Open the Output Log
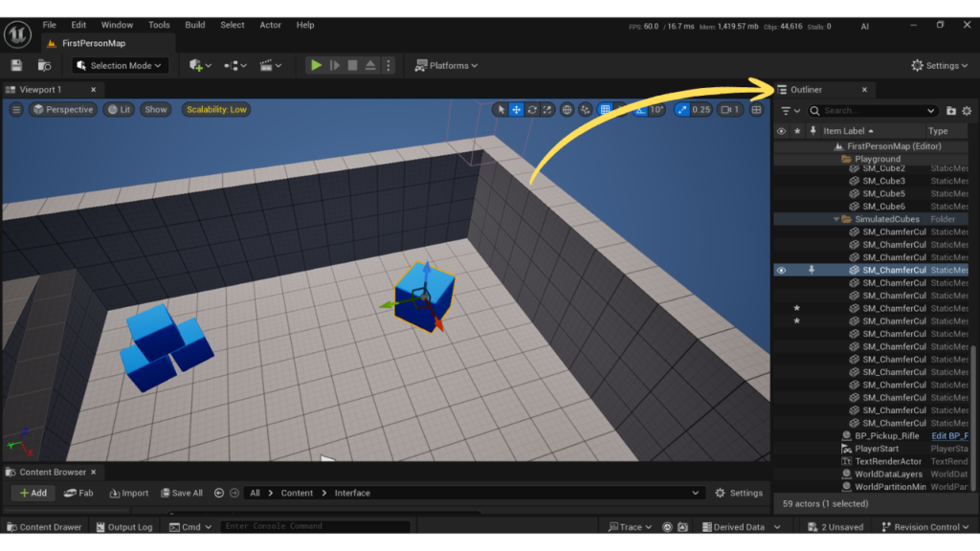 [124, 527]
